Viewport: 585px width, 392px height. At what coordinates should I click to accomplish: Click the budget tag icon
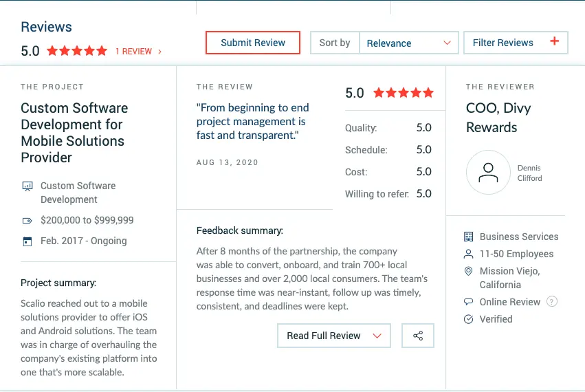(x=27, y=221)
